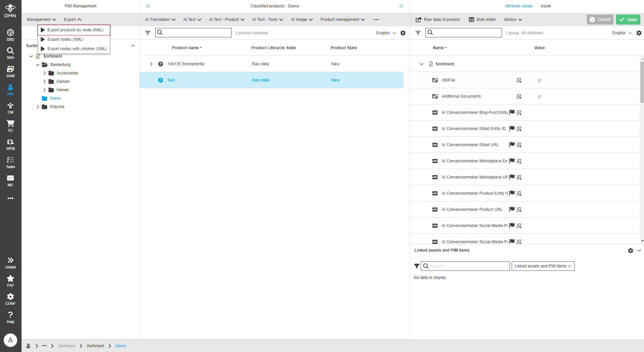644x352 pixels.
Task: Expand the 100135 Sonnenbrille product row
Action: 151,64
